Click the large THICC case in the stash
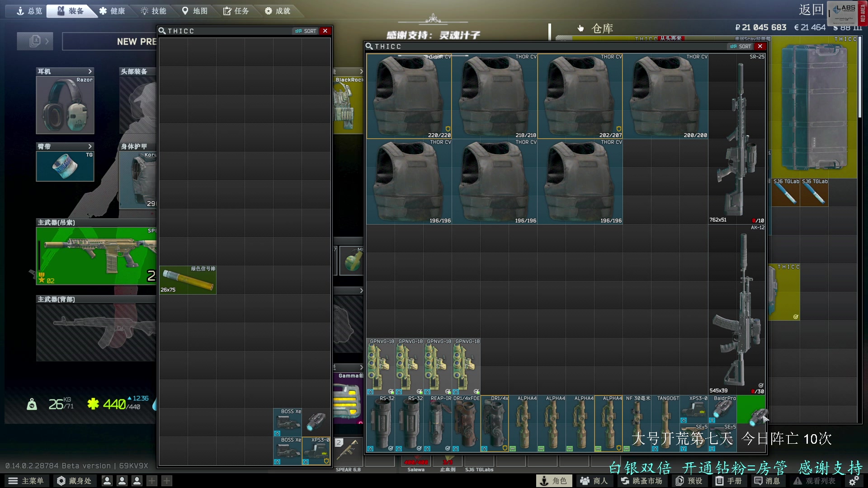868x488 pixels. 814,108
